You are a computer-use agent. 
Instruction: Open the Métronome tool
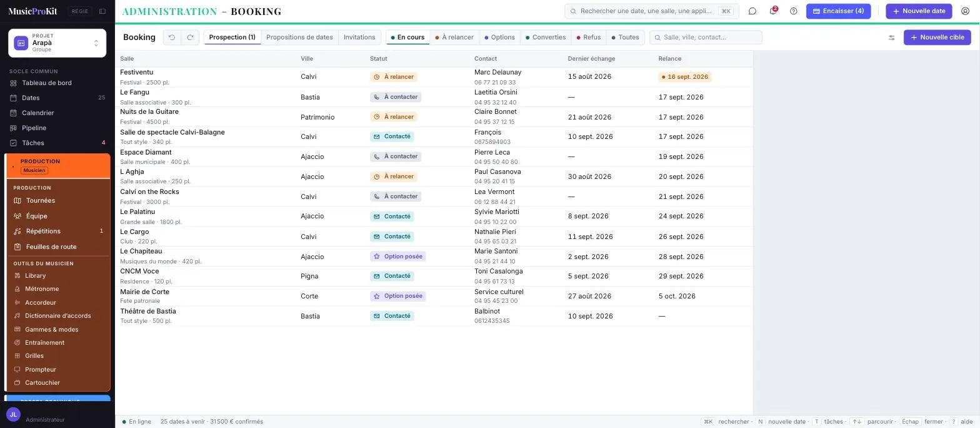click(x=58, y=289)
